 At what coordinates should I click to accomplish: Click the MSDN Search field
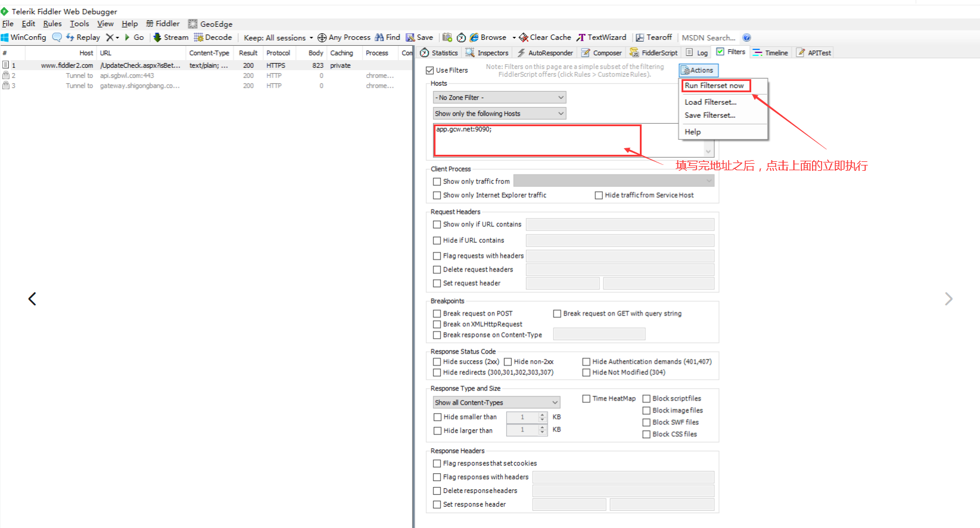coord(708,38)
